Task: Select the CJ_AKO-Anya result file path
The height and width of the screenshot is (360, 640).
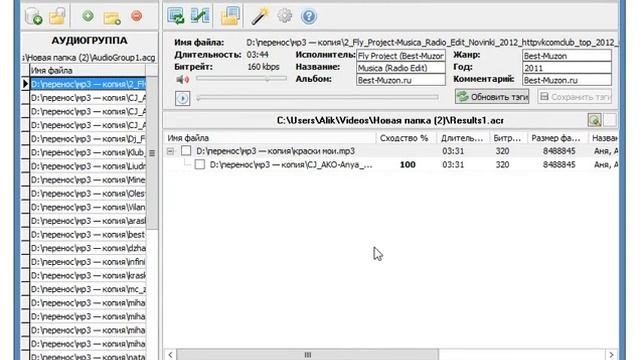Action: click(291, 165)
